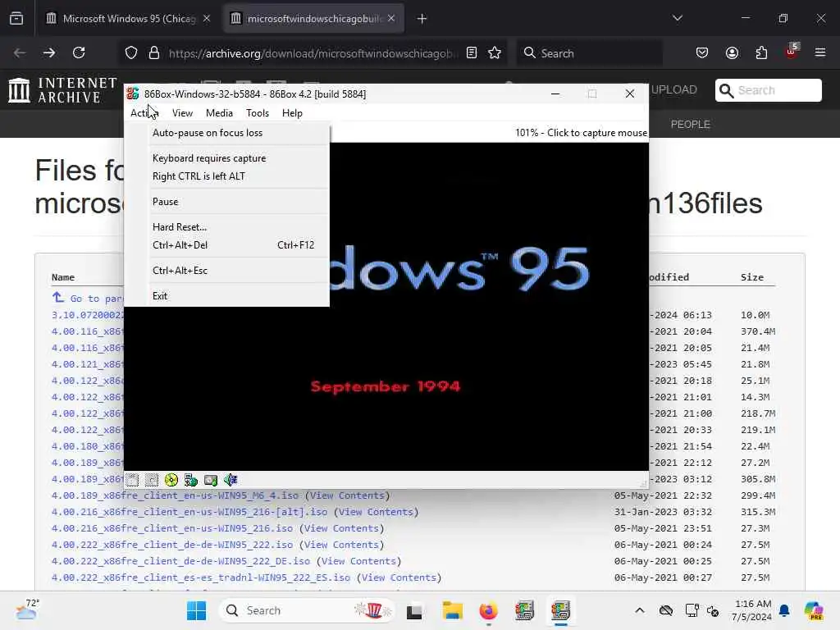
Task: Click the Internet Archive logo
Action: pyautogui.click(x=62, y=90)
